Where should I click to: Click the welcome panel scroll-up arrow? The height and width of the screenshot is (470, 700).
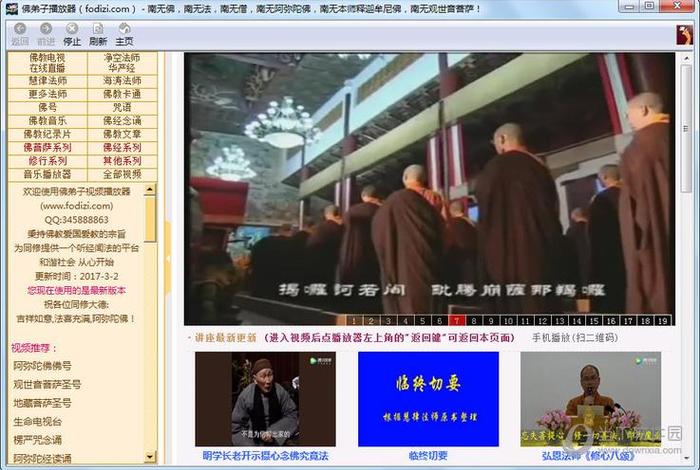coord(150,190)
